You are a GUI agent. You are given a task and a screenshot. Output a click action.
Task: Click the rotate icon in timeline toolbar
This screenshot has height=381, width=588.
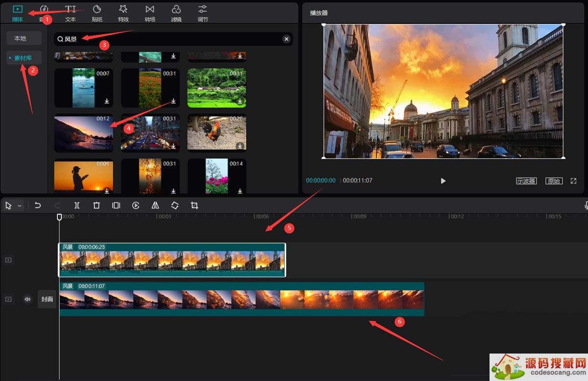pos(175,205)
